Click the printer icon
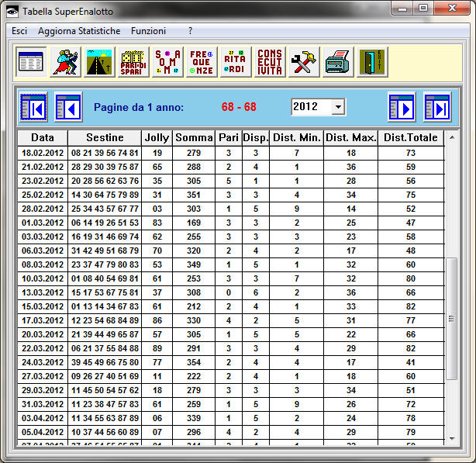 click(x=338, y=62)
